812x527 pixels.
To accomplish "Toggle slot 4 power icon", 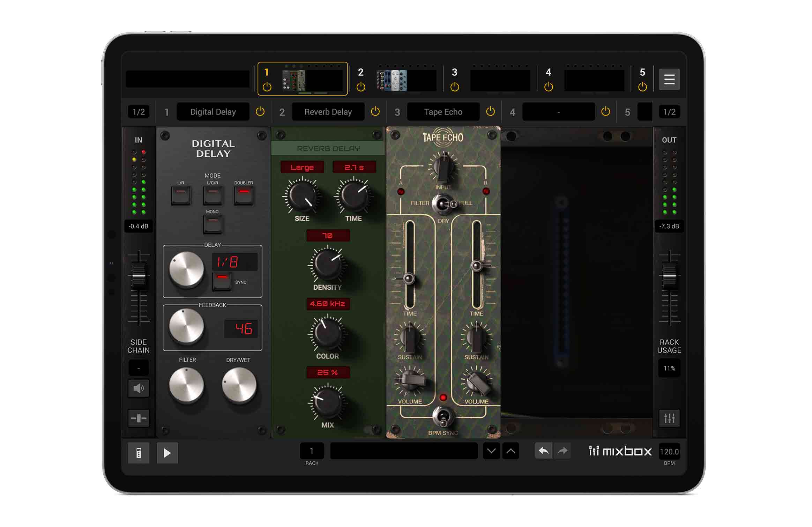I will 605,111.
